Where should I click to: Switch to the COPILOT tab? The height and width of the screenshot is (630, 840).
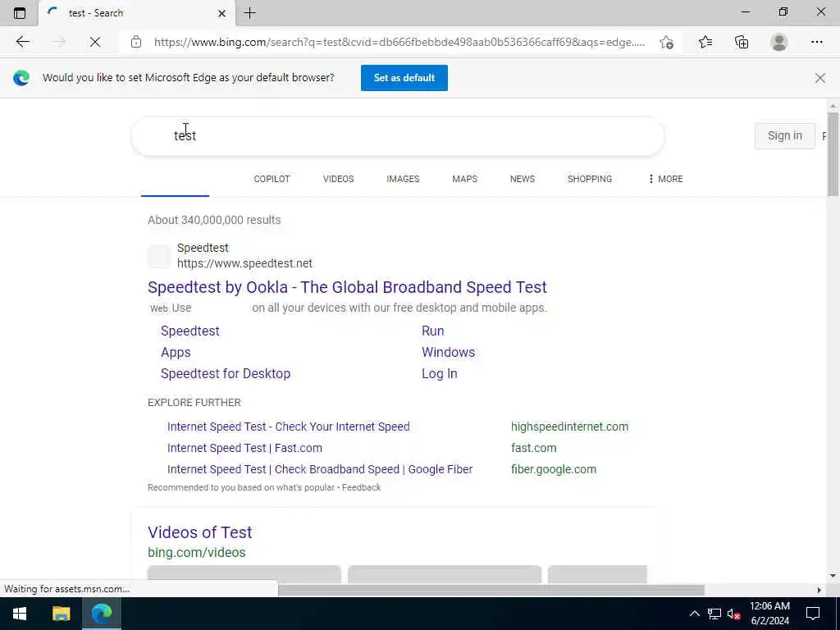[x=272, y=179]
